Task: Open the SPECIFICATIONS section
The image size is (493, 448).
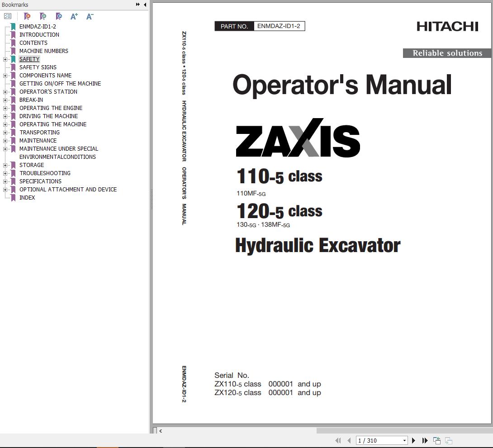Action: tap(41, 181)
